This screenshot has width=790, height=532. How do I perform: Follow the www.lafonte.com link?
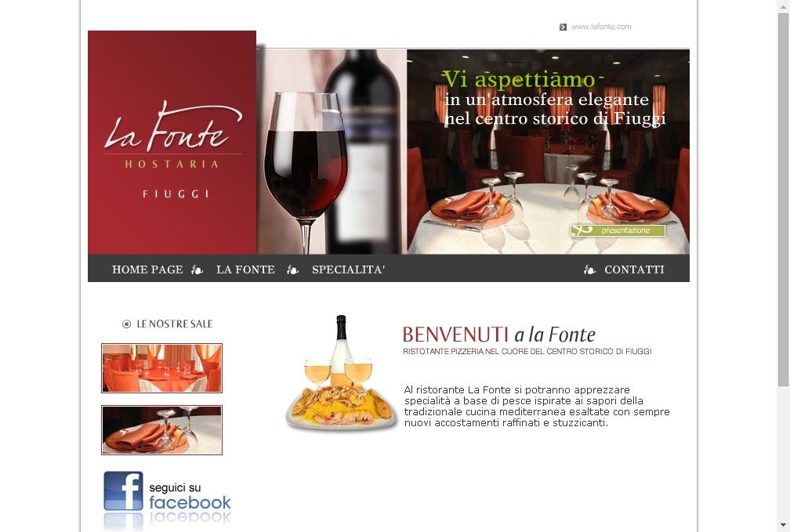coord(601,27)
